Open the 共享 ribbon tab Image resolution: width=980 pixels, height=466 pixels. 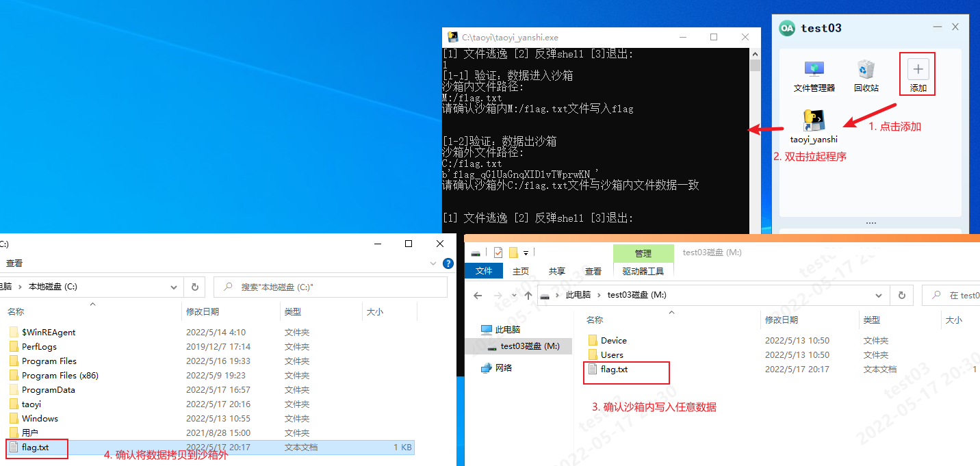click(x=557, y=271)
